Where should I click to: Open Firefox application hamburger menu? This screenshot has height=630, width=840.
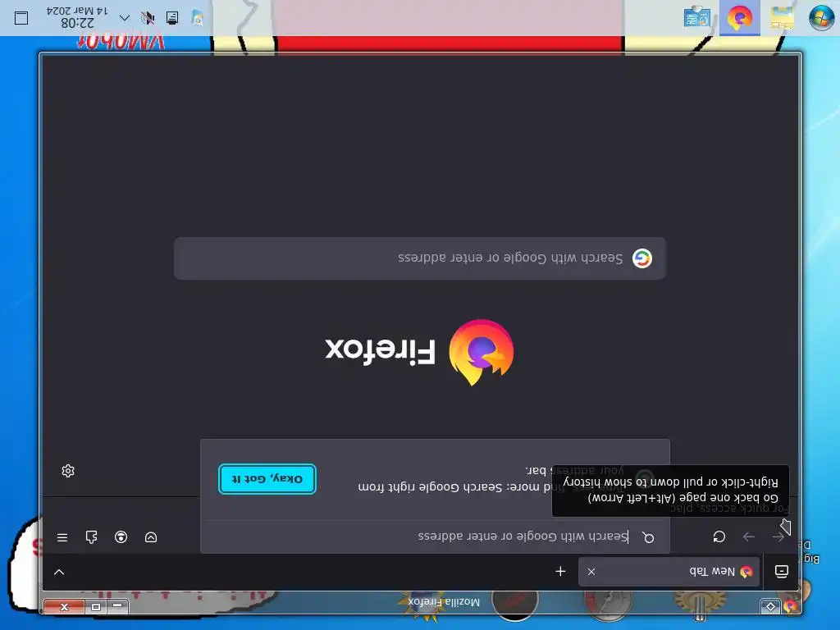62,537
